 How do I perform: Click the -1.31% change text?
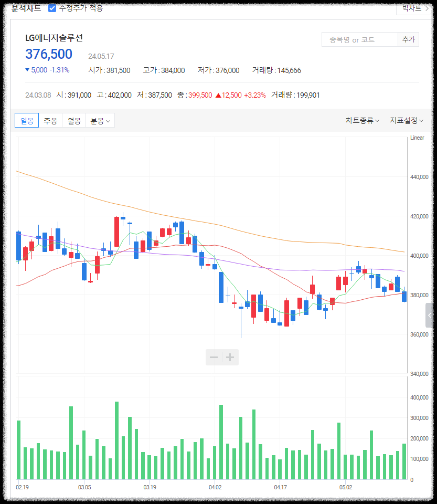[59, 70]
